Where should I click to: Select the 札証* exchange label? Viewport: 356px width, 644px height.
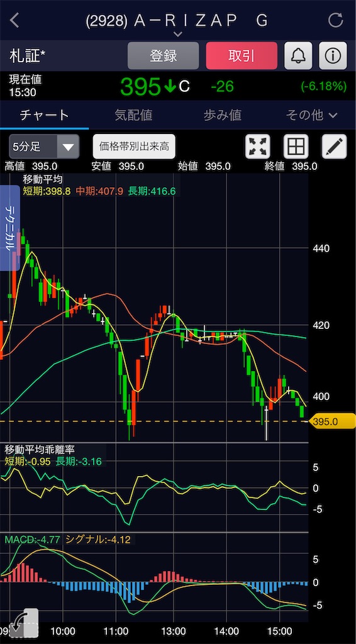27,56
